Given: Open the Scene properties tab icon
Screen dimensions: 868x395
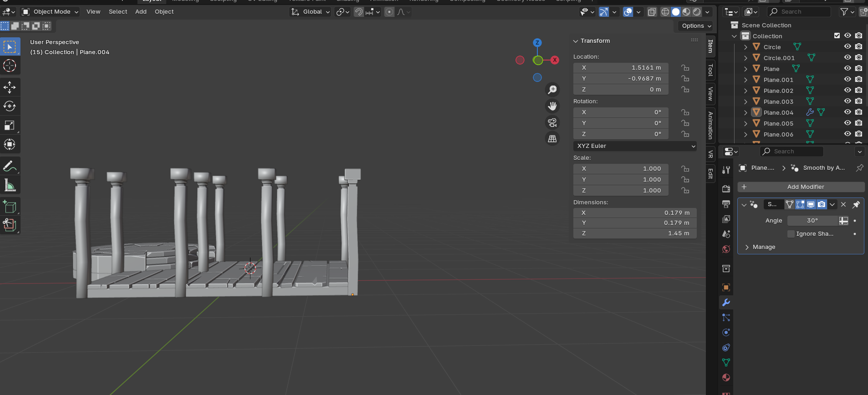Looking at the screenshot, I should coord(726,234).
